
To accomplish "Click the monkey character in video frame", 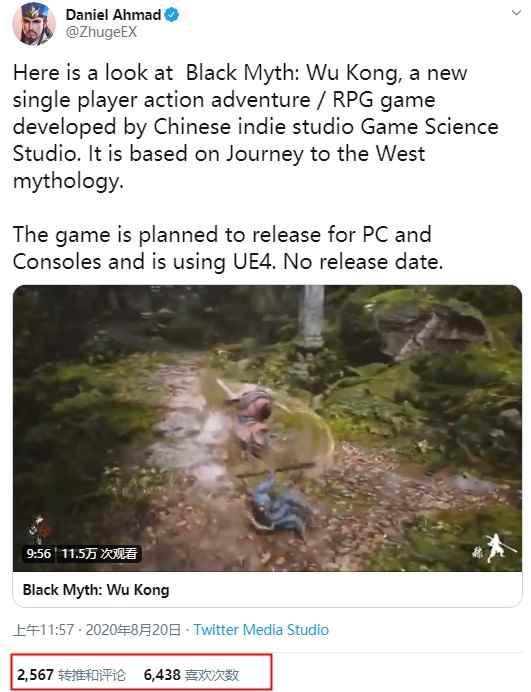I will (x=252, y=417).
